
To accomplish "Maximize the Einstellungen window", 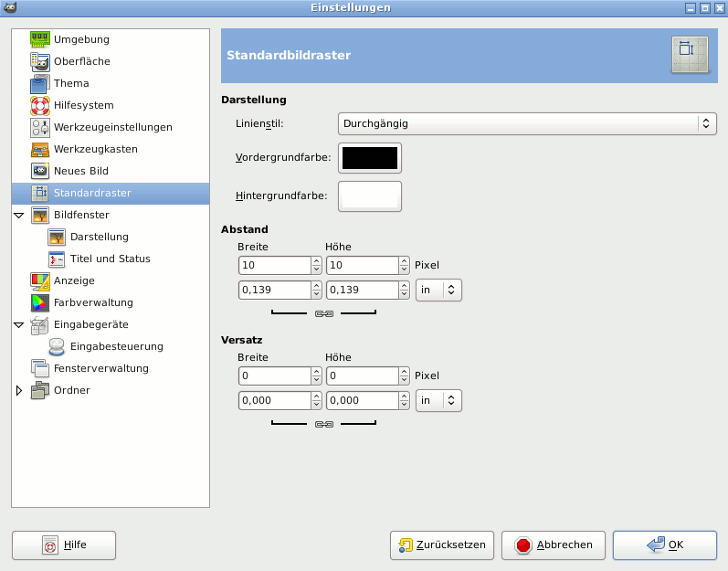I will [705, 8].
